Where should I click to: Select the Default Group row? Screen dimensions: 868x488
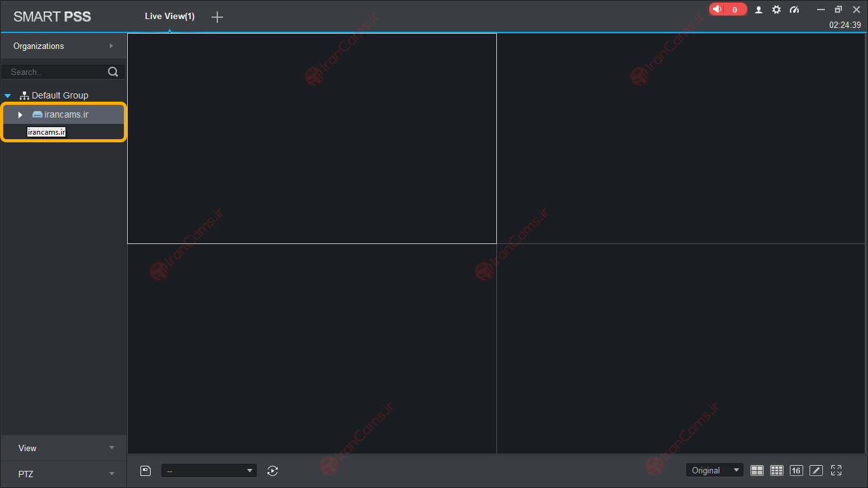click(x=63, y=95)
